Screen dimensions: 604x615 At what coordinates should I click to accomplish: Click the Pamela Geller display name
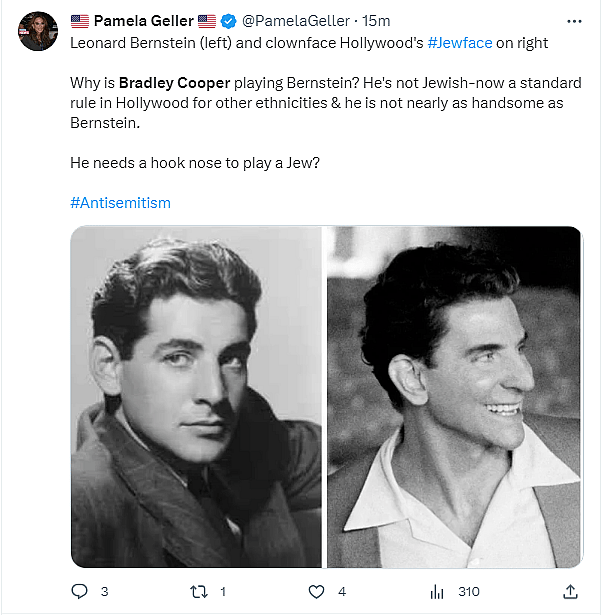click(x=143, y=21)
